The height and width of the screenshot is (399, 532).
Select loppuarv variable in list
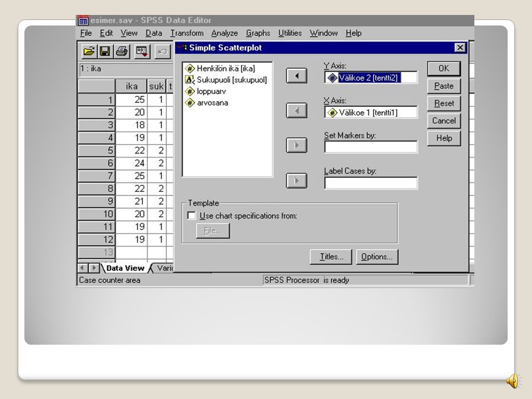pyautogui.click(x=206, y=91)
